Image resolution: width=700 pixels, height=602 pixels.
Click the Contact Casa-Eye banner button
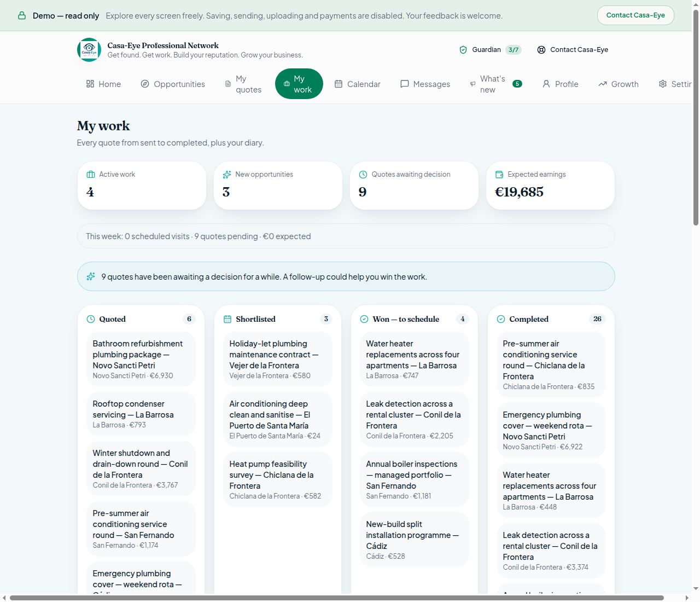635,15
